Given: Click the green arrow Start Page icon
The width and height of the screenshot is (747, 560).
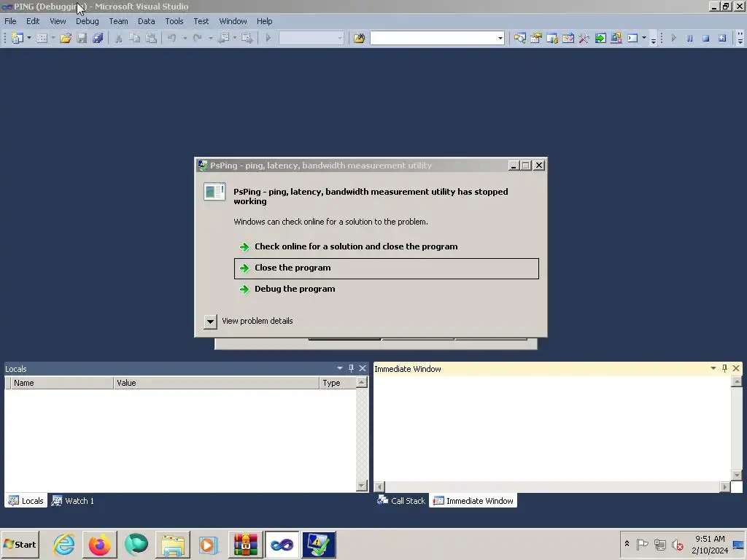Looking at the screenshot, I should [600, 38].
